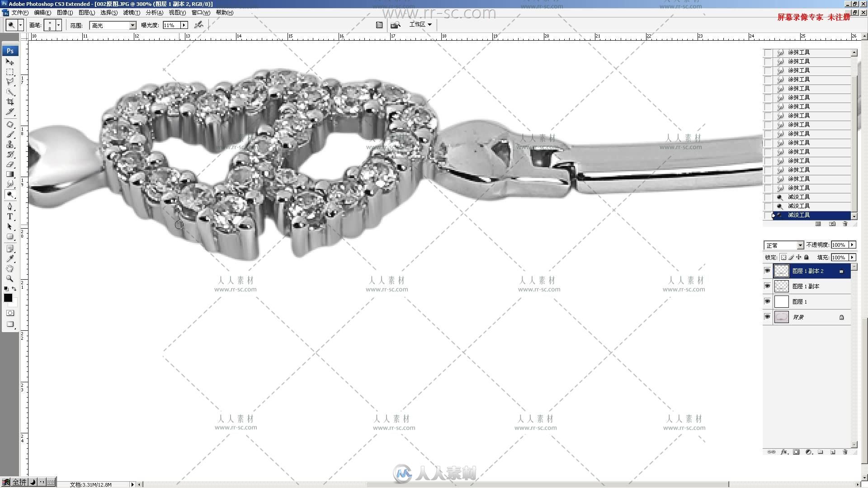Select the Move tool

(10, 62)
